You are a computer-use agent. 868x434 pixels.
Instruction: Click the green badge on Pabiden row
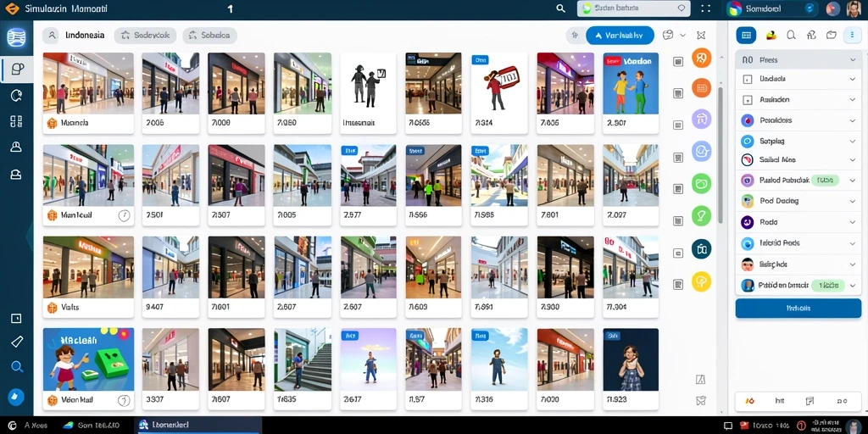click(x=828, y=286)
